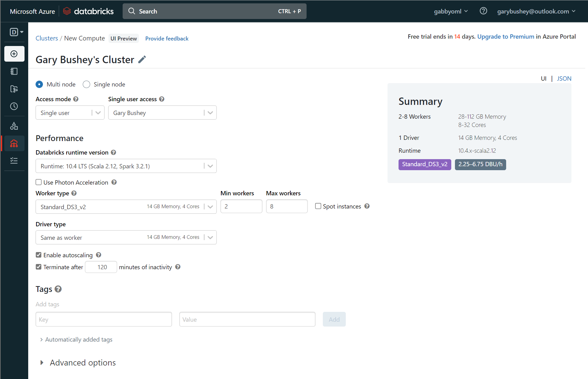Image resolution: width=588 pixels, height=379 pixels.
Task: Open help via the question mark icon
Action: point(483,11)
